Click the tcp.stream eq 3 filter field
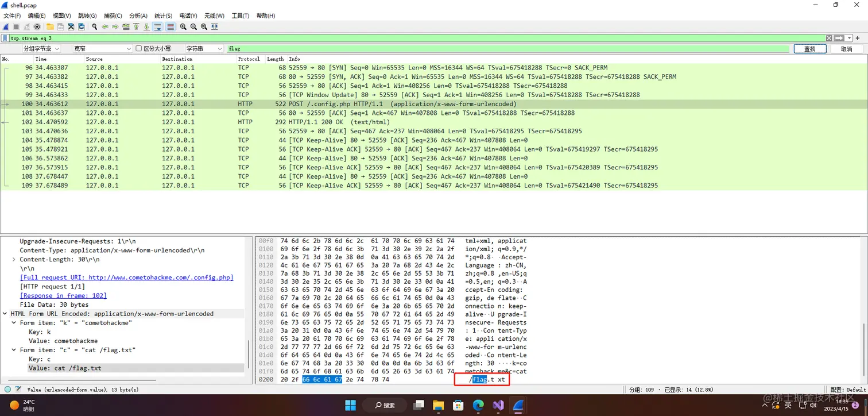This screenshot has height=416, width=868. click(417, 38)
